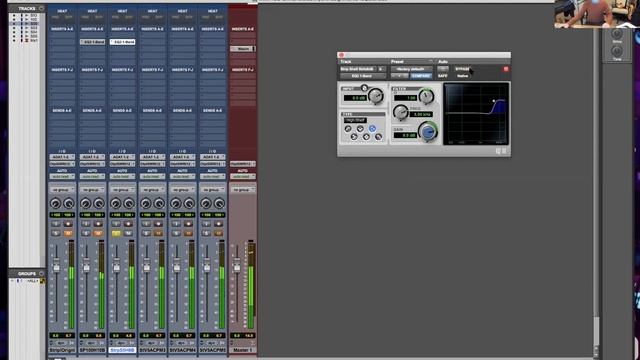This screenshot has width=640, height=360.
Task: Select the blue high-shelf filter type icon
Action: point(372,129)
